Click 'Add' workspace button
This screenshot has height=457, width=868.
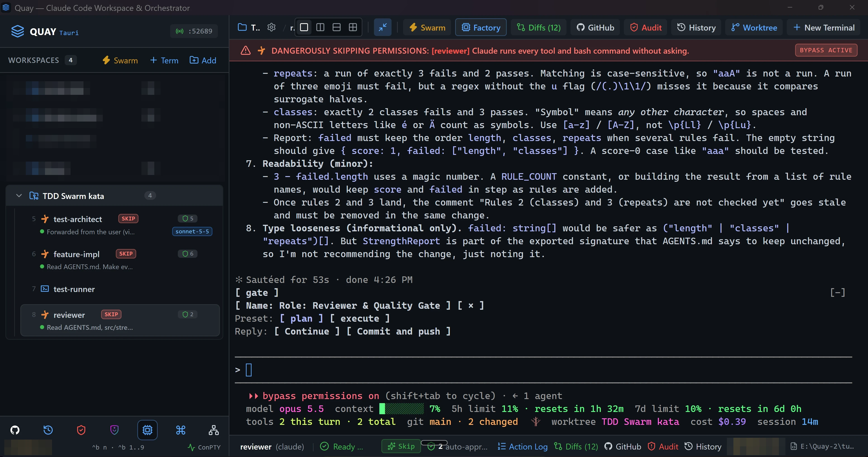(203, 60)
